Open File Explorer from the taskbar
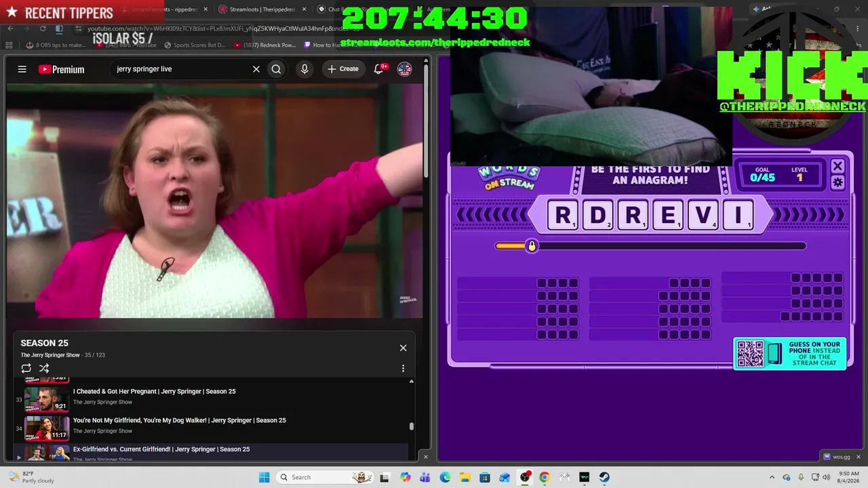The width and height of the screenshot is (868, 488). tap(465, 477)
